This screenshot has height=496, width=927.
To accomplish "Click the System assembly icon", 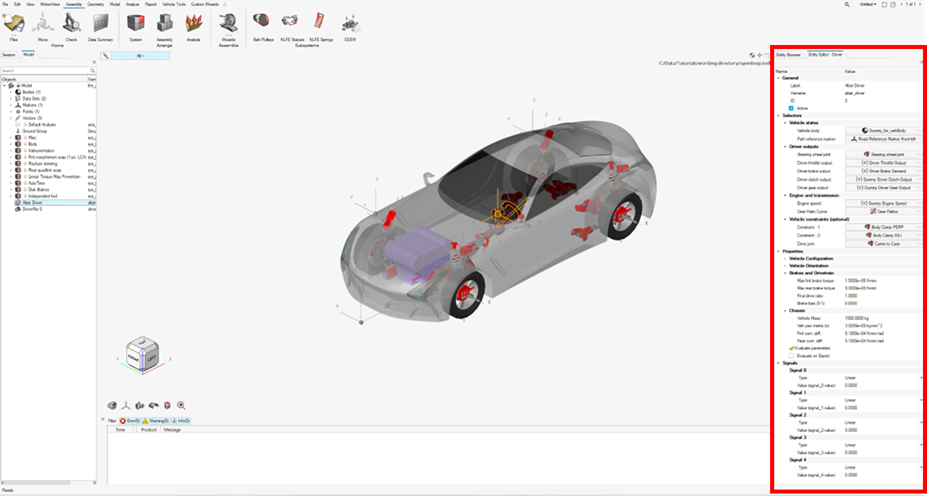I will pos(135,24).
